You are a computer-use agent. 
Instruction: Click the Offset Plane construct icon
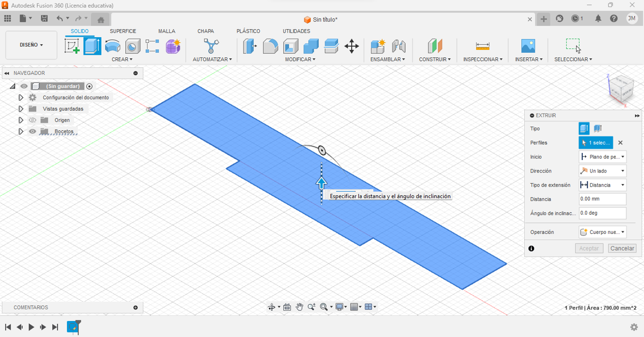[x=435, y=46]
